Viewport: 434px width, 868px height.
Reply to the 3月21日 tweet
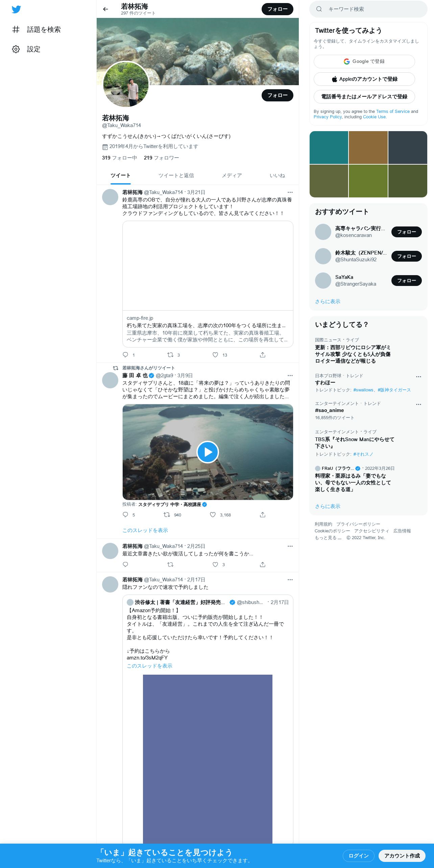pyautogui.click(x=125, y=355)
